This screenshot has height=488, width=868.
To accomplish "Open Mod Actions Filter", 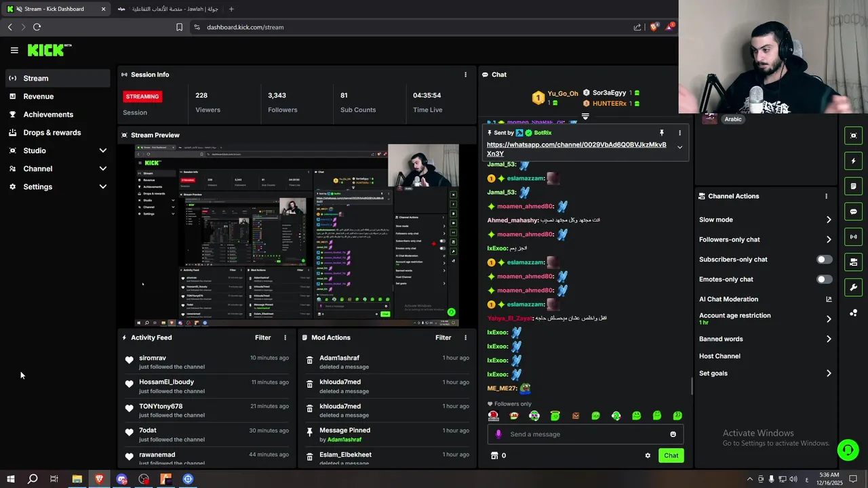I will point(443,338).
